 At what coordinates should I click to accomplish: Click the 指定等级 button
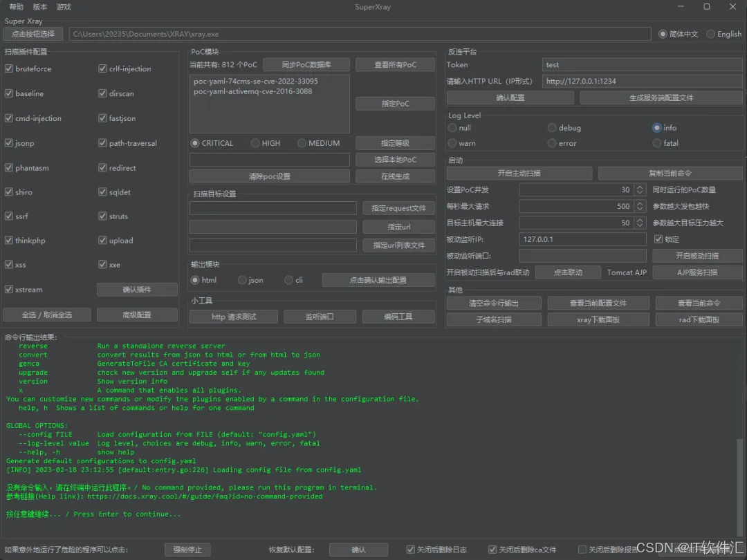point(395,143)
